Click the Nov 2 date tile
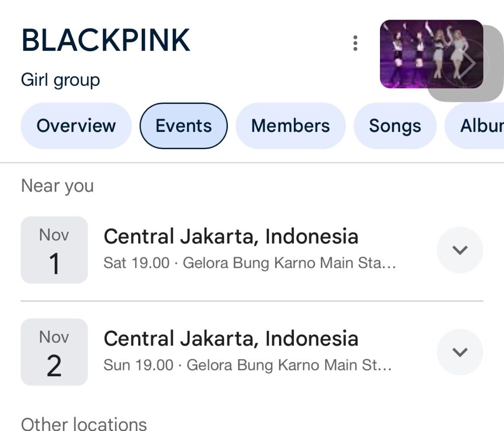Screen dimensions: 504x431 click(54, 352)
